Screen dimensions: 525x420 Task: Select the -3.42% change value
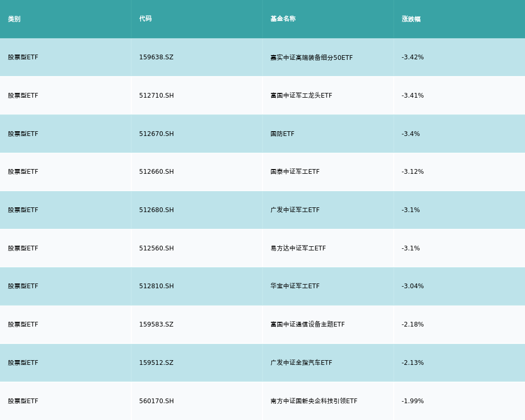pyautogui.click(x=413, y=57)
